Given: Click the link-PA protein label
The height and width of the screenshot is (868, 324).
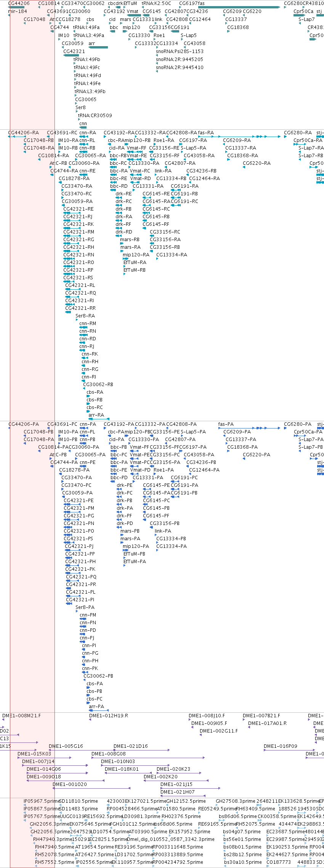Looking at the screenshot, I should (163, 531).
